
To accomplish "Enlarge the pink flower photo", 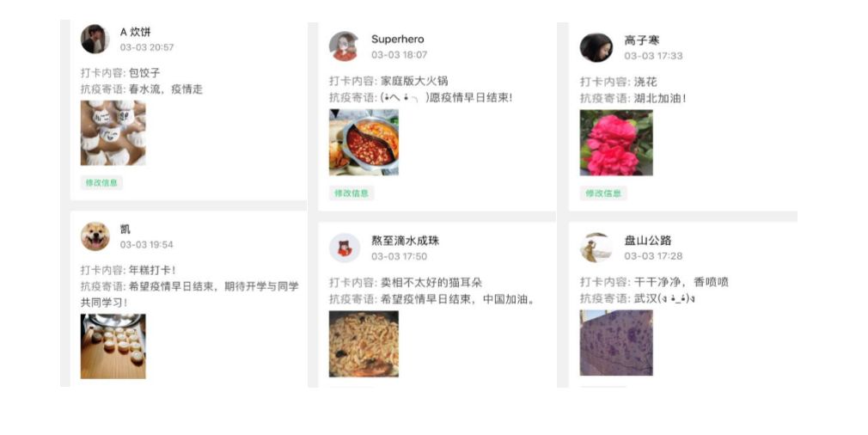I will tap(616, 143).
